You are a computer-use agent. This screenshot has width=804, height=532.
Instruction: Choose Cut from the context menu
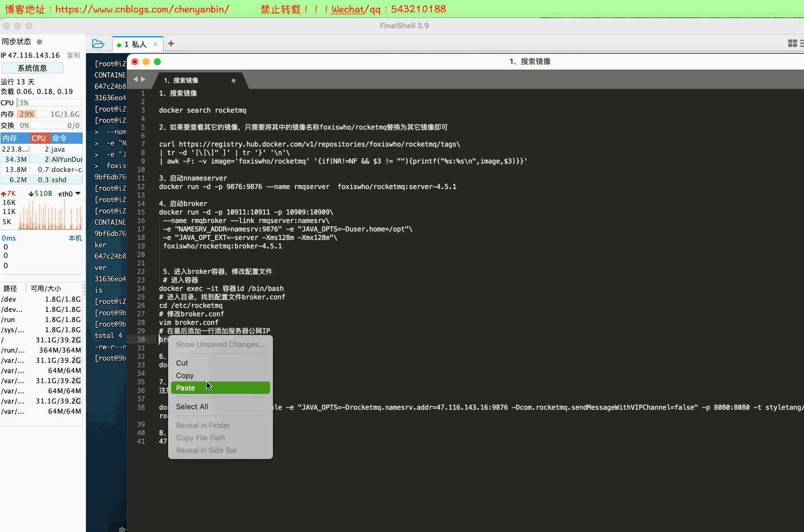(220, 363)
